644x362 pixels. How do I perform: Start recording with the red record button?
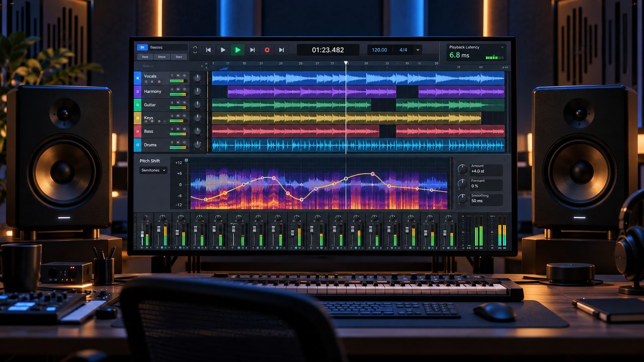(267, 50)
